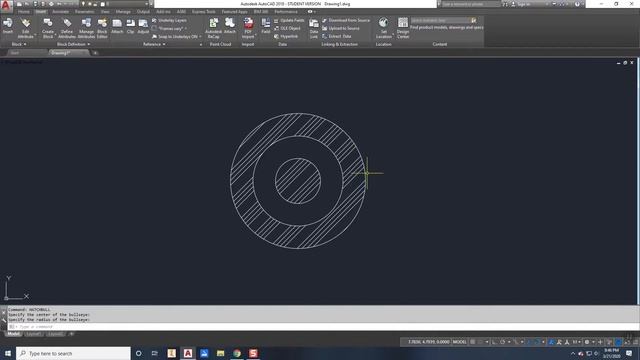The width and height of the screenshot is (640, 360).
Task: Switch to the Layout1 tab
Action: 33,334
